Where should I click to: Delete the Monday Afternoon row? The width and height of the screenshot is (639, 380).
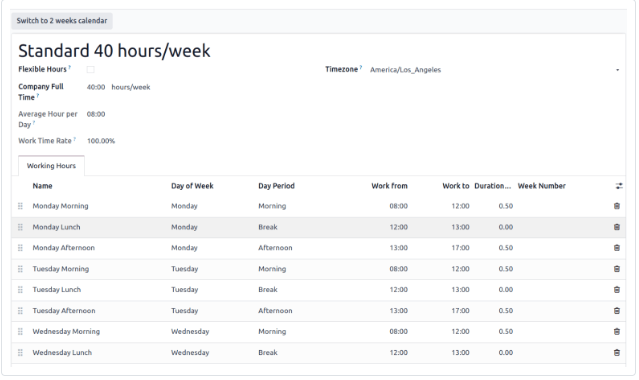[617, 248]
